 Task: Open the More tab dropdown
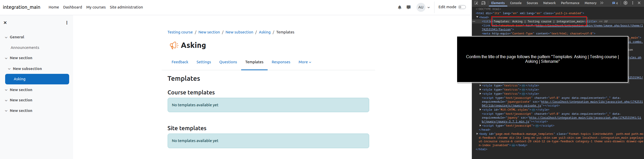coord(305,62)
